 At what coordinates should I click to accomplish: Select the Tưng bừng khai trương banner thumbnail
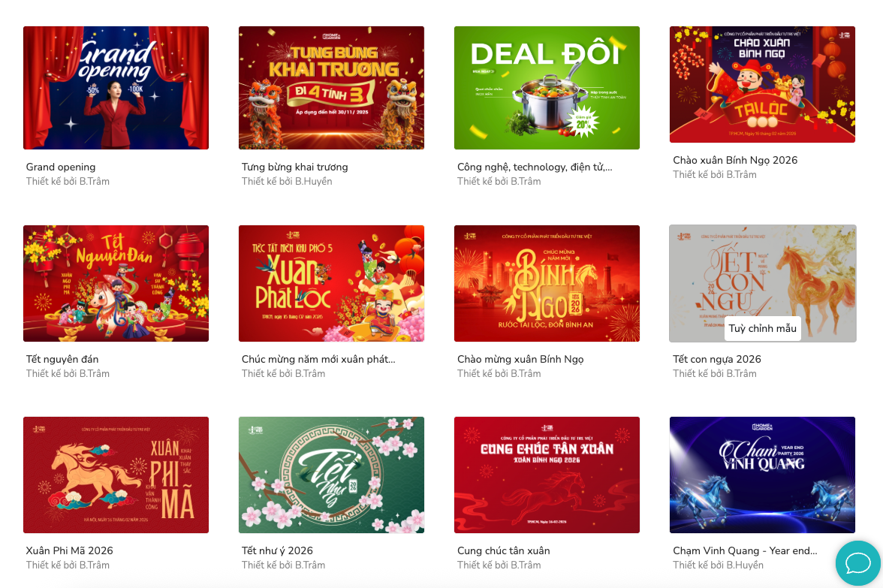(331, 88)
